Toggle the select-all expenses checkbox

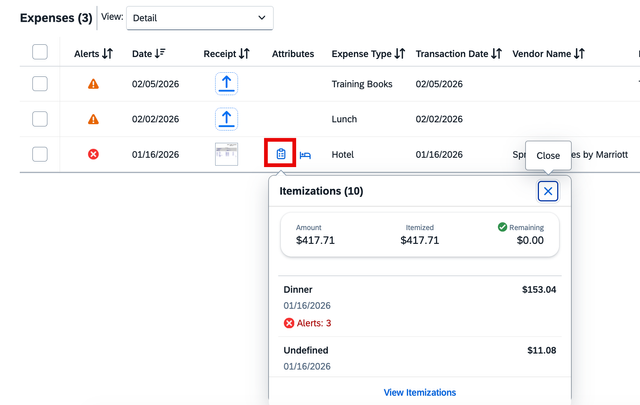40,52
